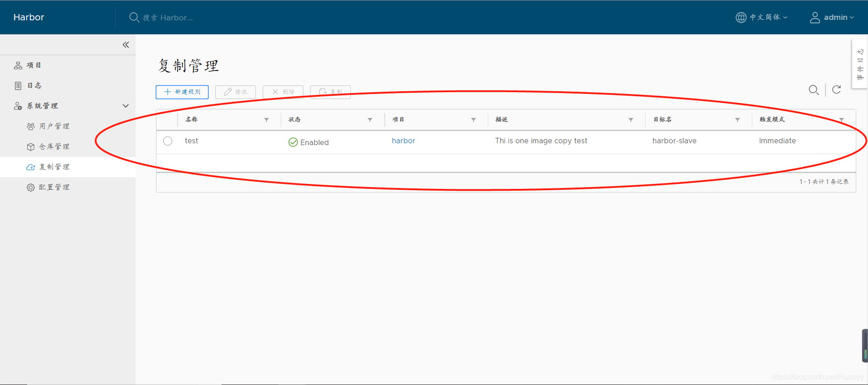Image resolution: width=868 pixels, height=385 pixels.
Task: Click the 新建规则 new rule button
Action: tap(182, 92)
